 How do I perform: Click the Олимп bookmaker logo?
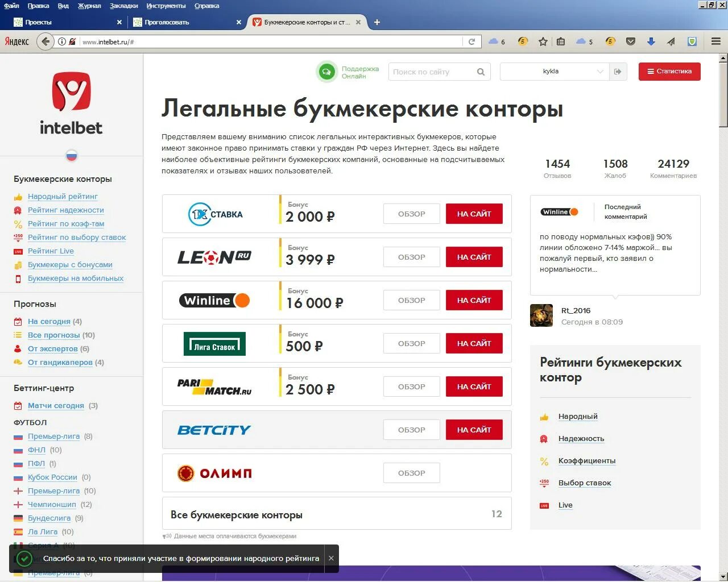click(214, 473)
